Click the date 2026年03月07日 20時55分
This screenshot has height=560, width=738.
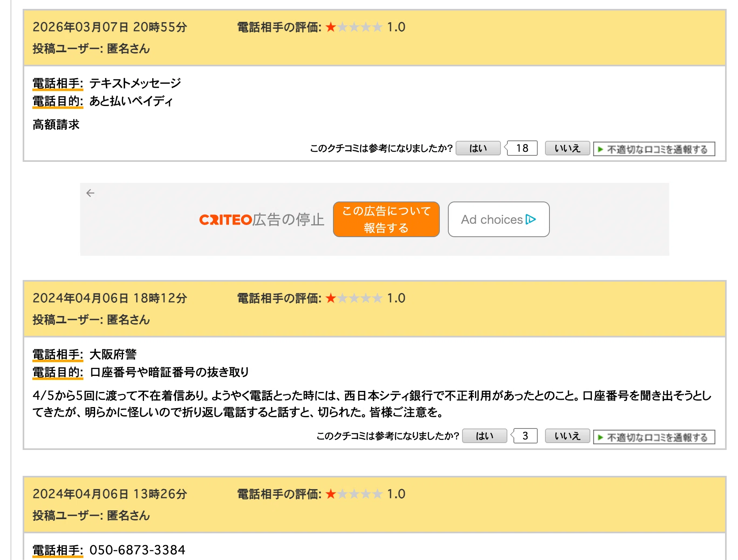coord(110,27)
